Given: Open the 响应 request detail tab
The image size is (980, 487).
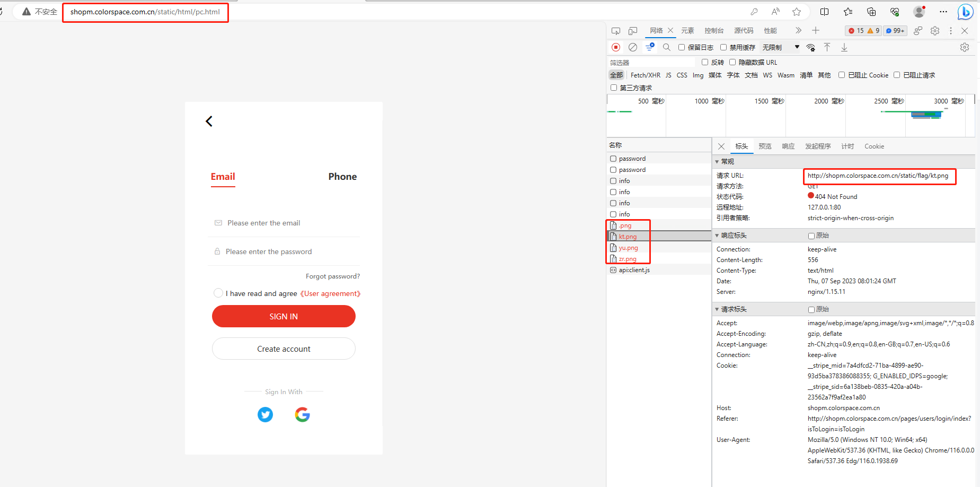Looking at the screenshot, I should tap(788, 146).
